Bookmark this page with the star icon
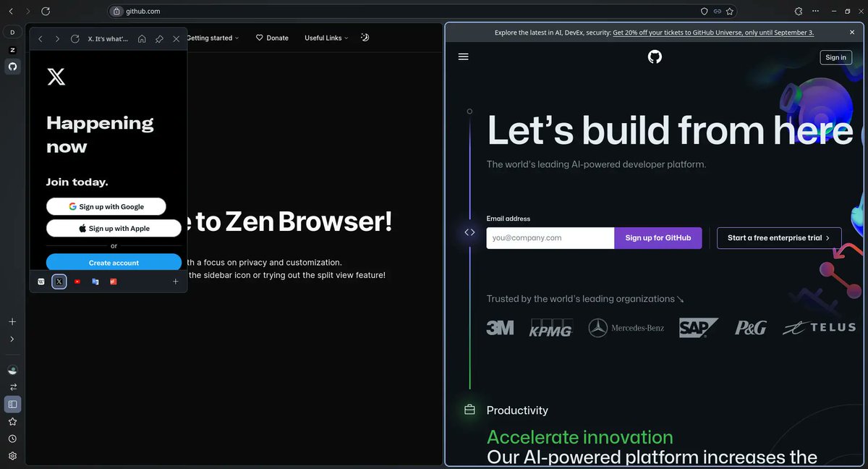This screenshot has width=868, height=469. point(730,12)
